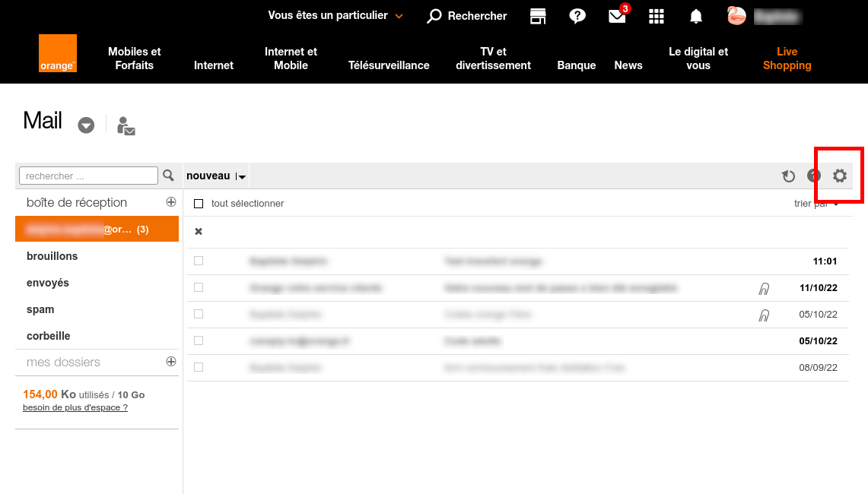Open the boutique store icon
Screen dimensions: 868x494
[x=538, y=16]
